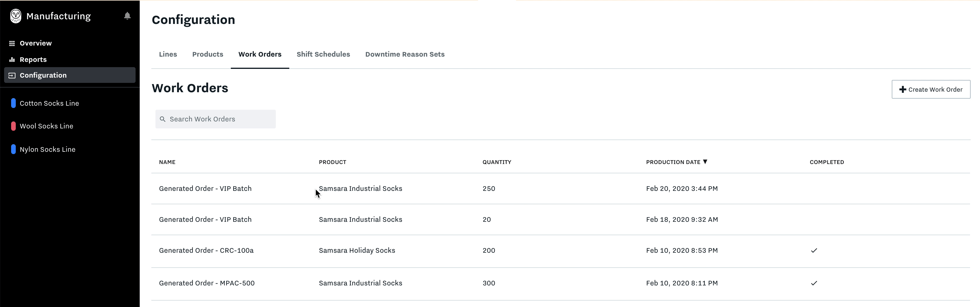Click Samsara Holiday Socks product cell
The height and width of the screenshot is (307, 980).
[357, 250]
